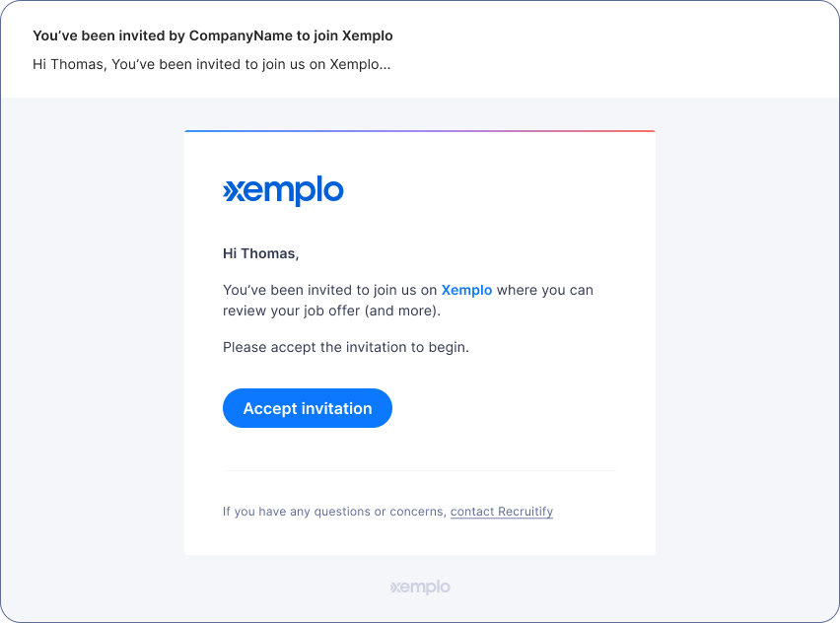Click the Xemplo logo in the email header
Image resolution: width=840 pixels, height=623 pixels.
[284, 191]
